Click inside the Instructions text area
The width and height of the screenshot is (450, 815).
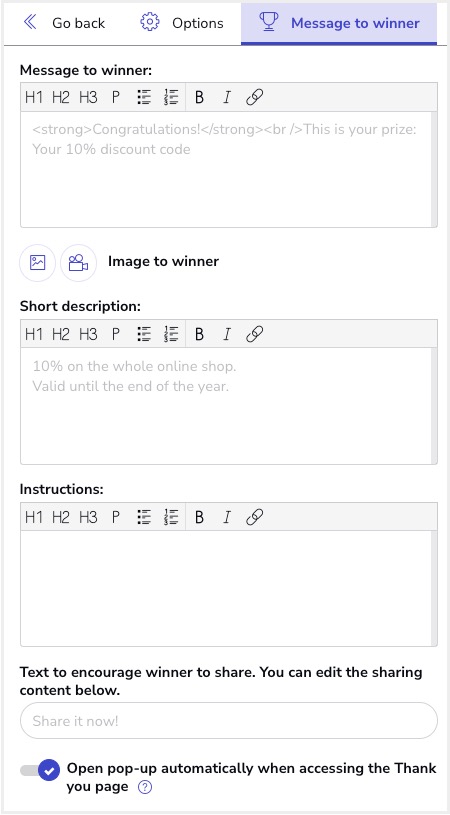226,588
